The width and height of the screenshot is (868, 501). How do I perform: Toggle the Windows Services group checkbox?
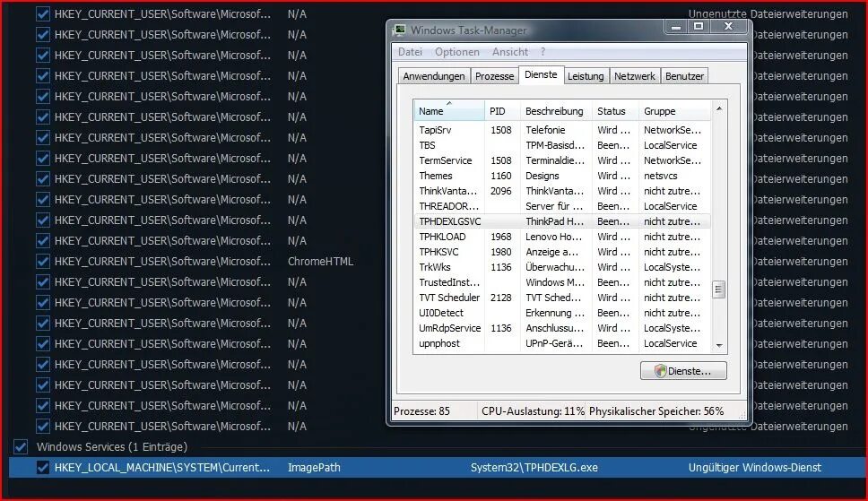pyautogui.click(x=21, y=446)
